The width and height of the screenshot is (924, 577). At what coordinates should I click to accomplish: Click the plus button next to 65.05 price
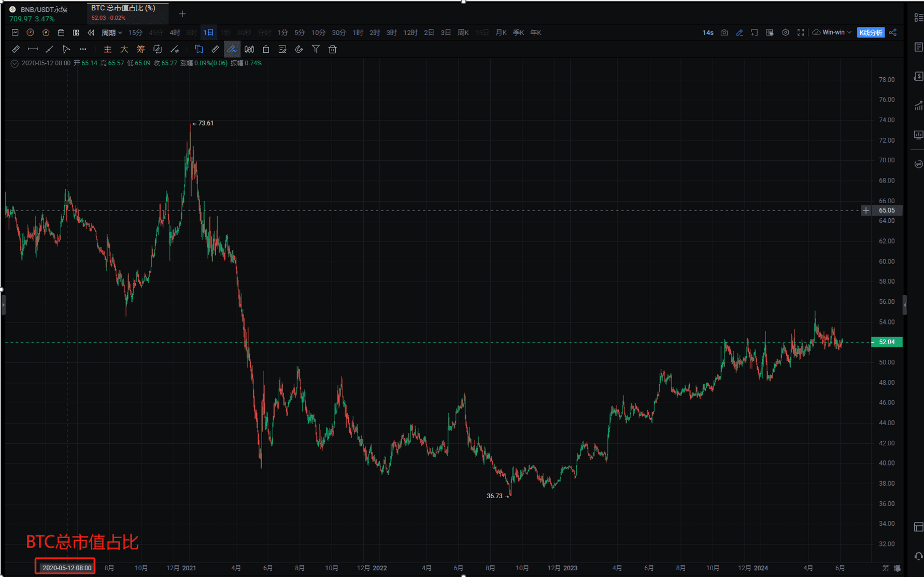click(x=866, y=210)
